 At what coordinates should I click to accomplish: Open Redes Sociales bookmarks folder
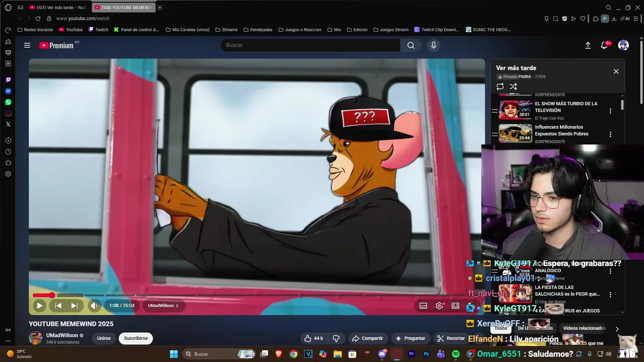coord(35,30)
